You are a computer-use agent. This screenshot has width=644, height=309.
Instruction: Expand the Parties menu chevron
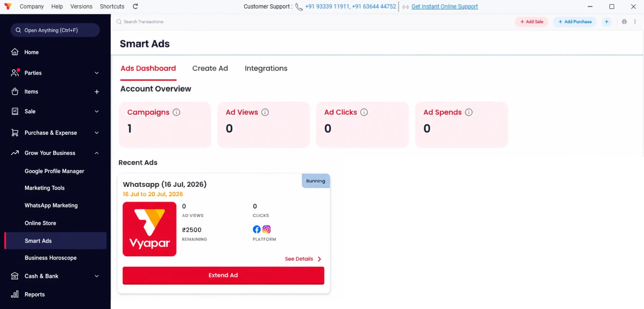tap(97, 73)
